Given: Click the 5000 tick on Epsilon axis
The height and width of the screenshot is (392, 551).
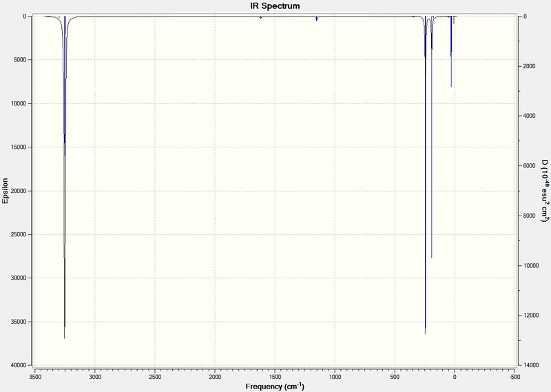Looking at the screenshot, I should click(x=19, y=60).
